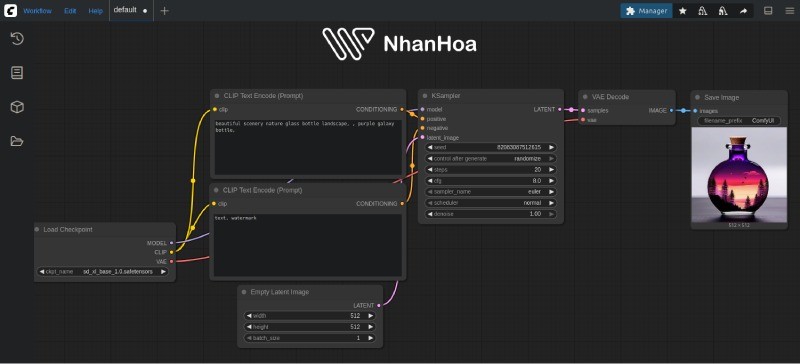
Task: Click the ComfyUI logo icon
Action: pos(10,11)
